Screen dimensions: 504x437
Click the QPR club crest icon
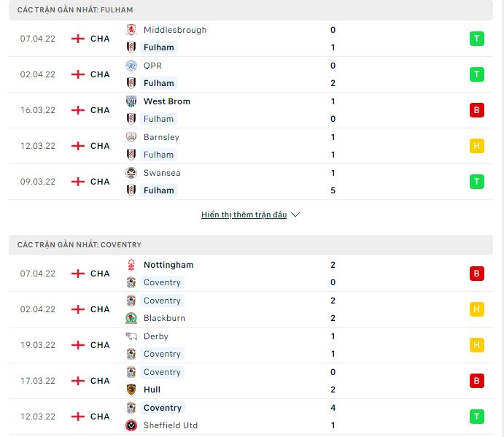131,66
